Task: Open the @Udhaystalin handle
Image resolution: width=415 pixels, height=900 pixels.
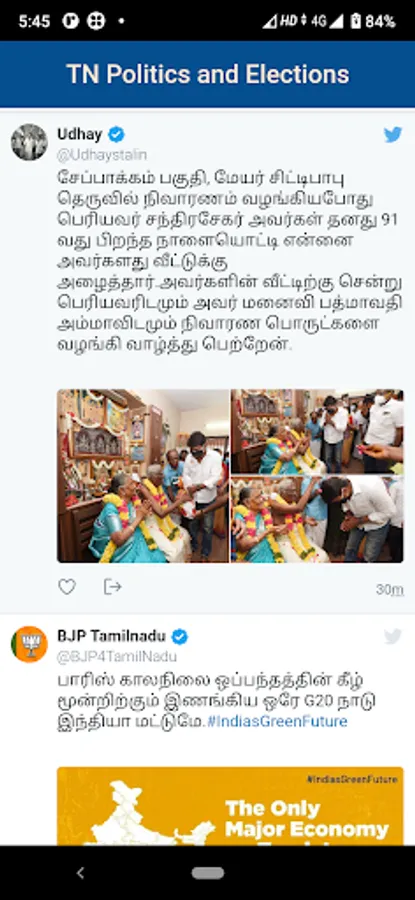Action: pos(102,155)
